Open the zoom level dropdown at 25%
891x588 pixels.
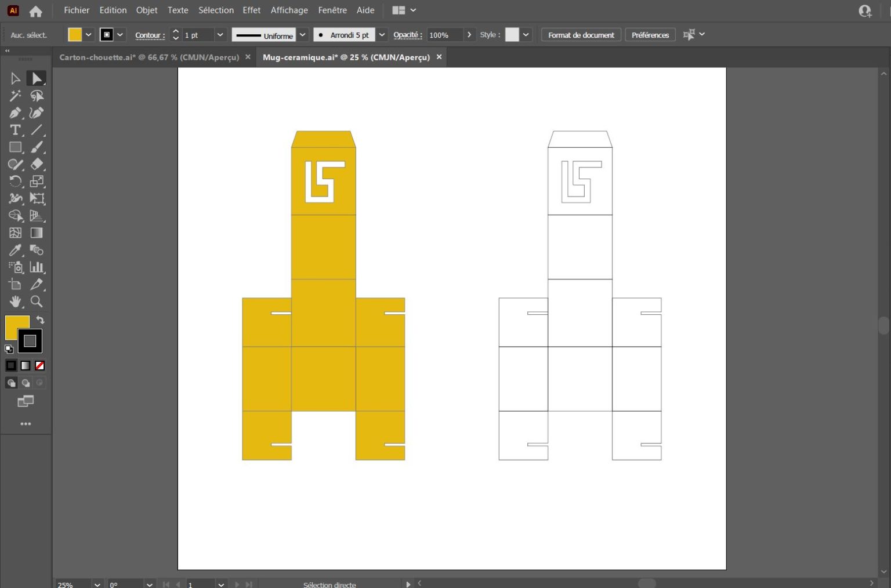[x=97, y=584]
